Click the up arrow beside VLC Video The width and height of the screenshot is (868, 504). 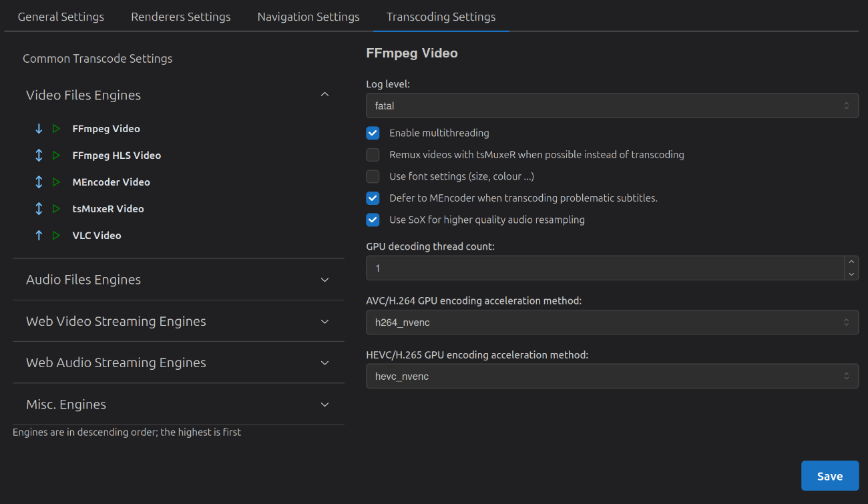(39, 236)
